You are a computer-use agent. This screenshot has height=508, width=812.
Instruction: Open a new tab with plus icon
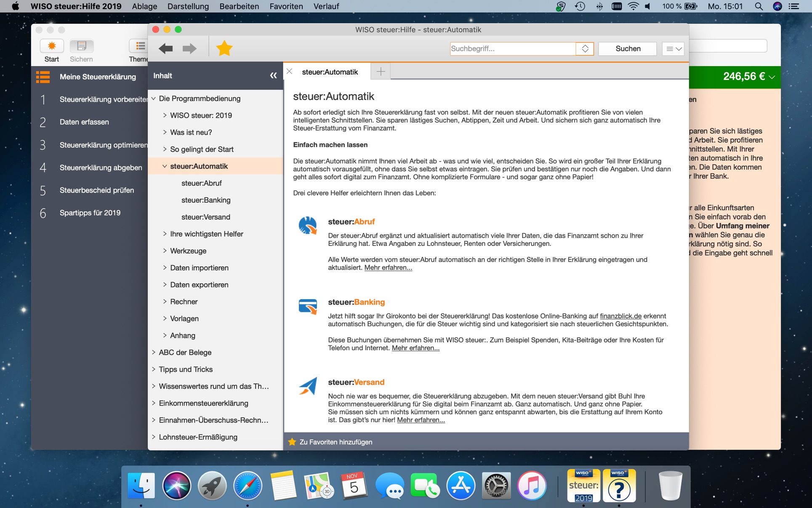tap(381, 72)
